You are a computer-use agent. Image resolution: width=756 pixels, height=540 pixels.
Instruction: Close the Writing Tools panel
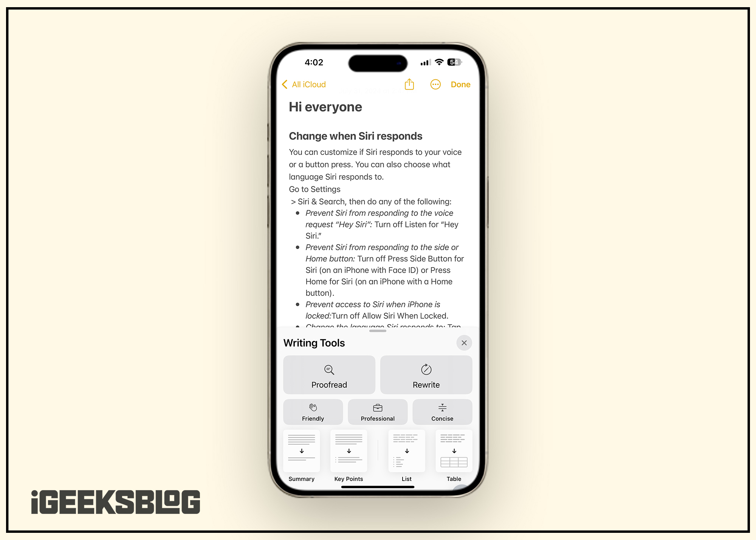[x=464, y=342]
